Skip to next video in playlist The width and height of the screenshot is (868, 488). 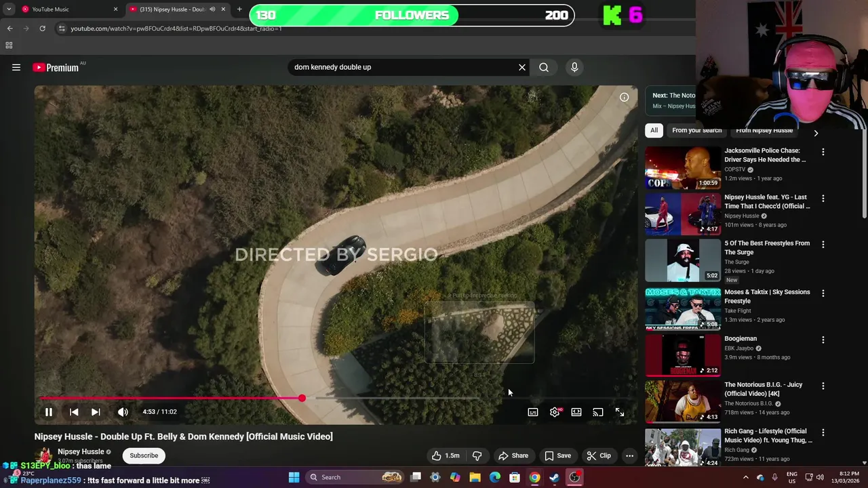coord(96,412)
